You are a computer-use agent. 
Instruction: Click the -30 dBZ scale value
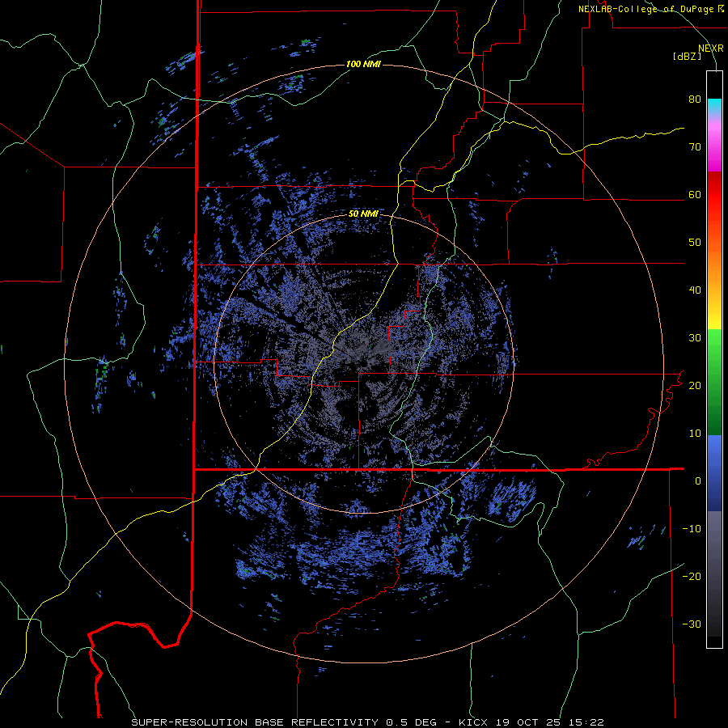pos(692,624)
